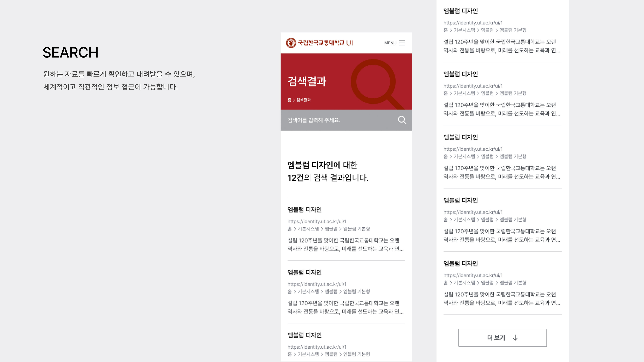Click 기본시스템 in first phone result breadcrumb
The height and width of the screenshot is (362, 644).
(x=308, y=229)
